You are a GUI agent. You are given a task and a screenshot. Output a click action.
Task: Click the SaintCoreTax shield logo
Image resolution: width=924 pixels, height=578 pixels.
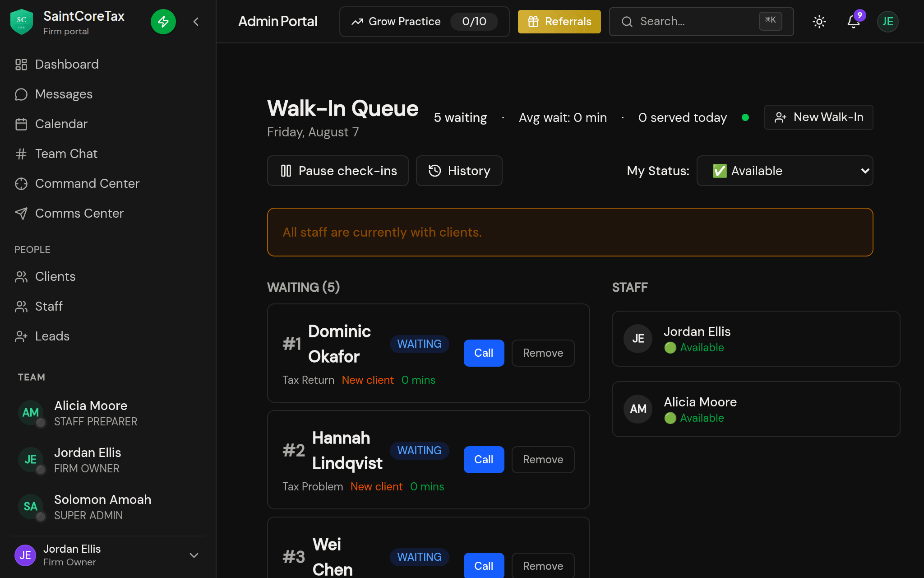click(x=21, y=22)
